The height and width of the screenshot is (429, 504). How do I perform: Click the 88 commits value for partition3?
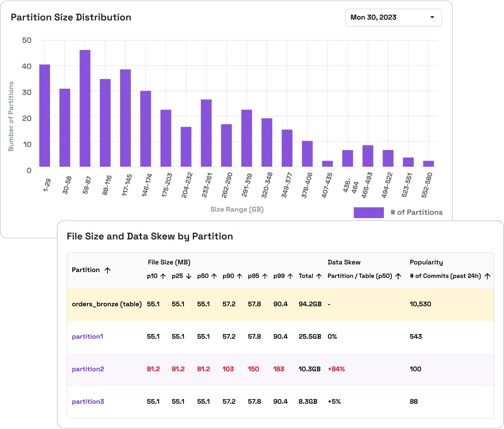click(414, 402)
